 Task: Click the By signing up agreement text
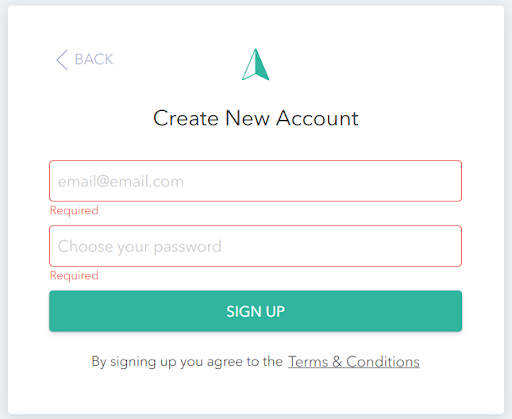coord(187,362)
